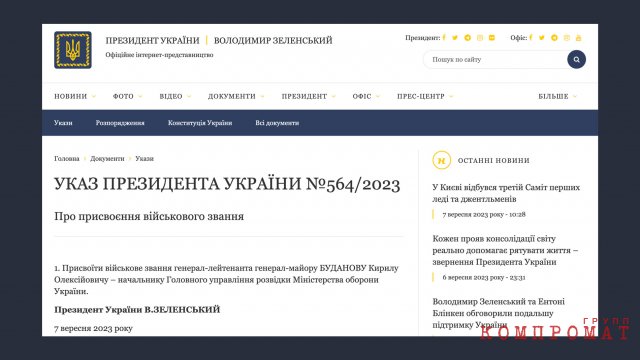The image size is (640, 360).
Task: Expand the БІЛЬШЕ menu arrow
Action: coord(575,96)
